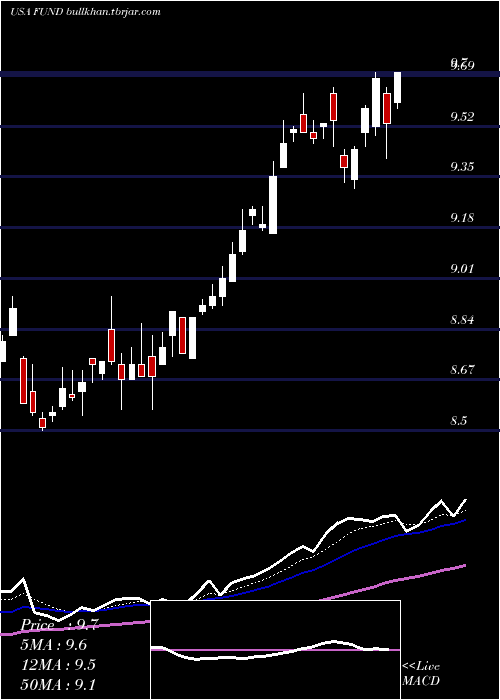Click the 9.52 price axis label
Screen dimensions: 500x700
click(x=462, y=117)
